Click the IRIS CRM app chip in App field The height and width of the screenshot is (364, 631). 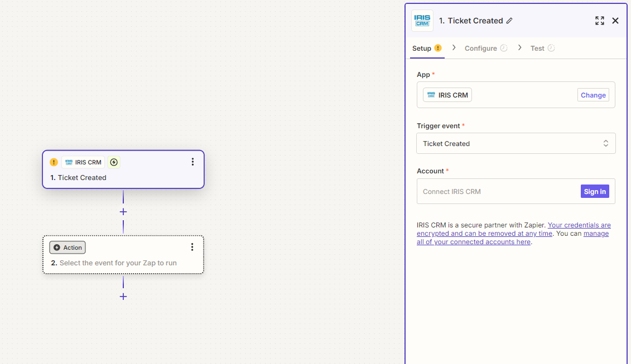447,95
